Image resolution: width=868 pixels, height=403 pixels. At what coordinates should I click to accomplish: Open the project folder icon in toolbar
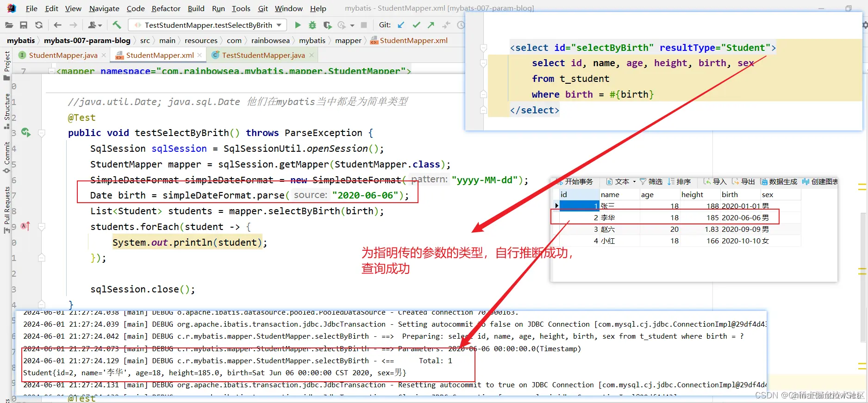(9, 25)
